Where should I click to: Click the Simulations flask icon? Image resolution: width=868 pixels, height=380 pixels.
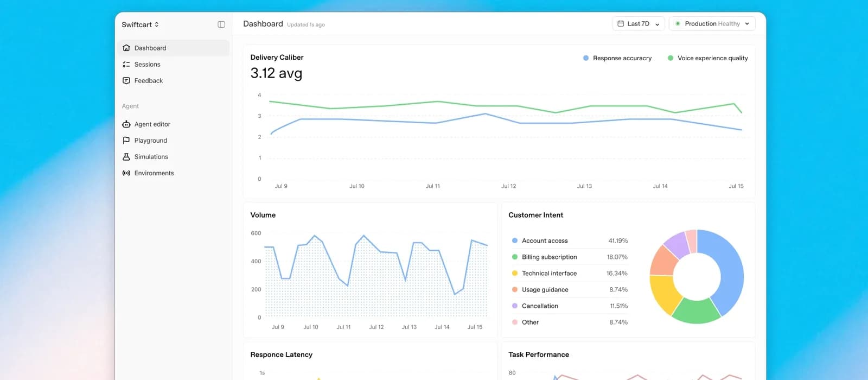point(126,156)
